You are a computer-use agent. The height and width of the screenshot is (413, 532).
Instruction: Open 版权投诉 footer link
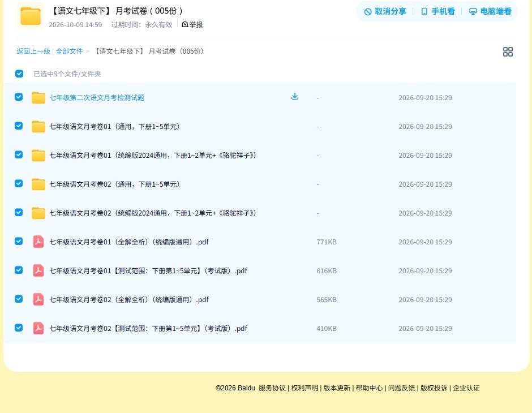click(x=434, y=388)
